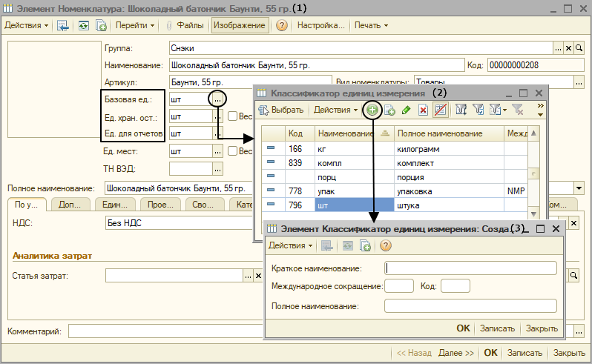
Task: Expand Полное наименование dropdown arrow
Action: [579, 188]
